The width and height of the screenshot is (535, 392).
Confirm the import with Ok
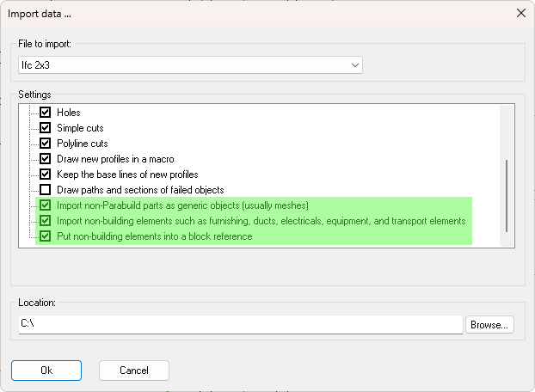[46, 370]
